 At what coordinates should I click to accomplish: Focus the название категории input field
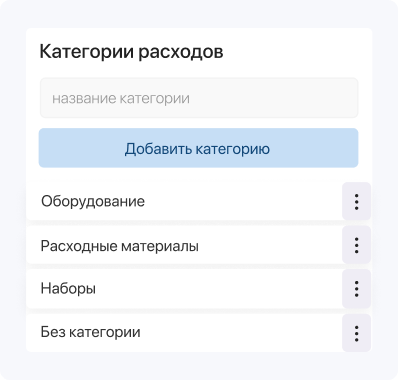[199, 98]
